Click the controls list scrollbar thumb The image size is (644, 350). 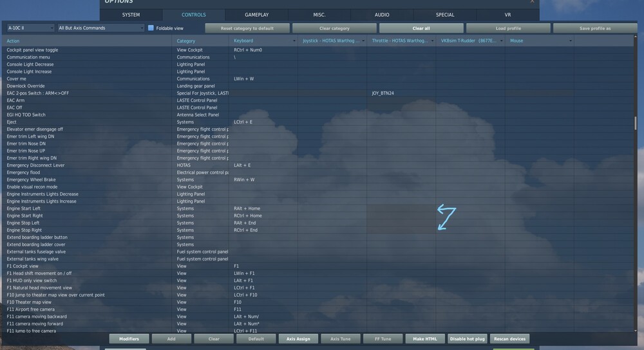click(636, 123)
